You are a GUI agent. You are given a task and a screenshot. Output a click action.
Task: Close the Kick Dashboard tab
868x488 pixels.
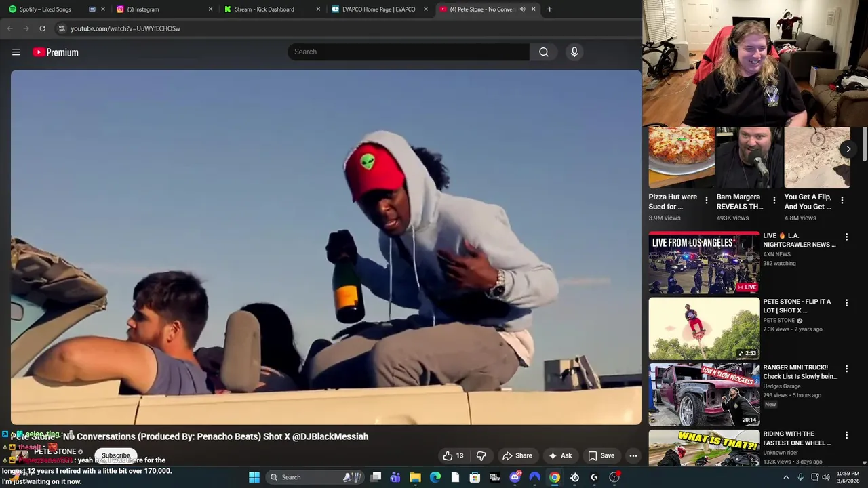318,9
